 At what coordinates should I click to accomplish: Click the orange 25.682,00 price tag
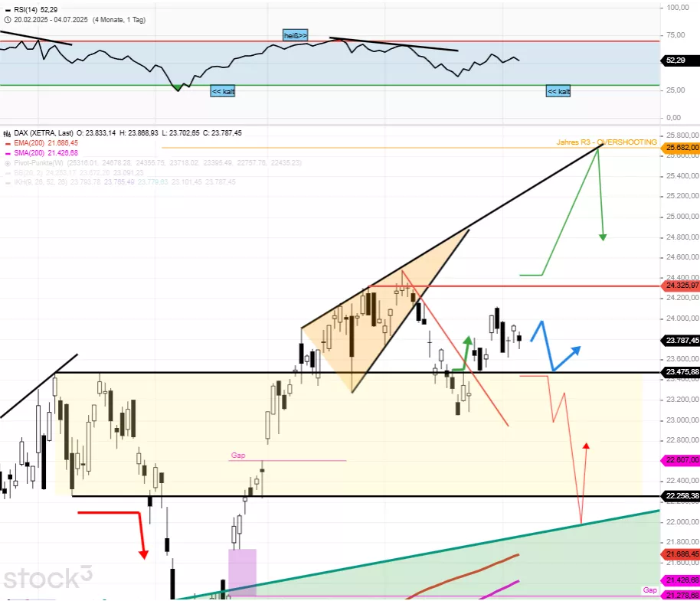point(682,148)
